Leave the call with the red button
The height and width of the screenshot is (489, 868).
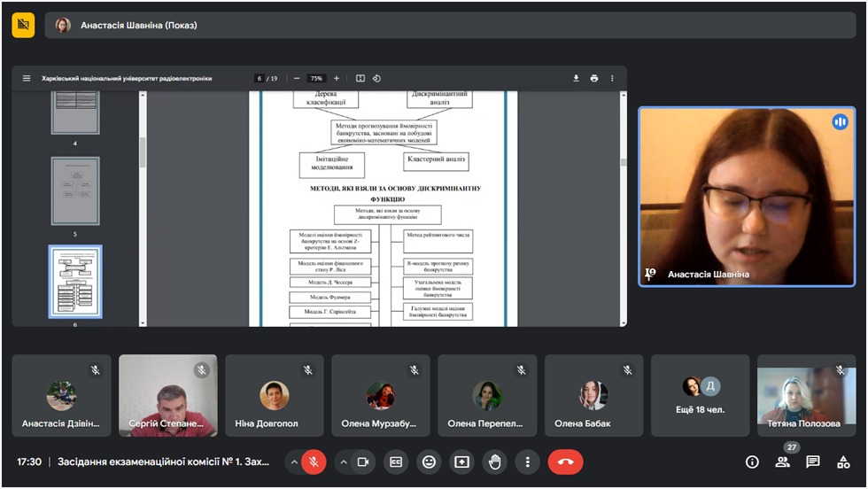point(565,462)
